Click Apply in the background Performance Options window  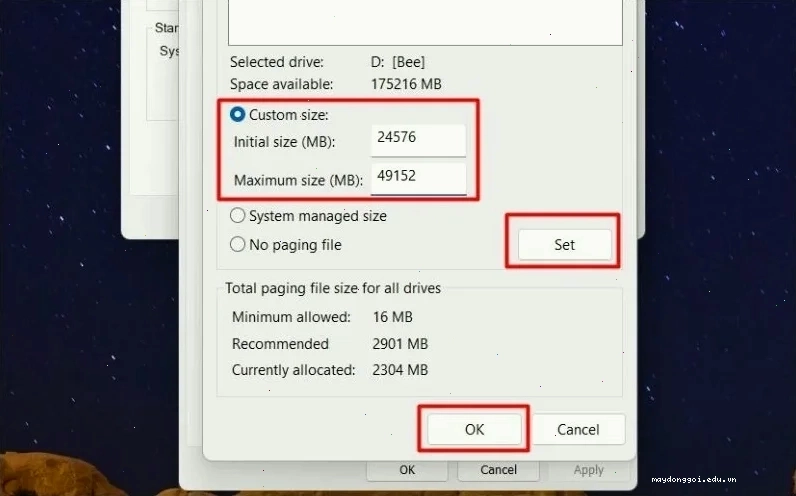(589, 470)
